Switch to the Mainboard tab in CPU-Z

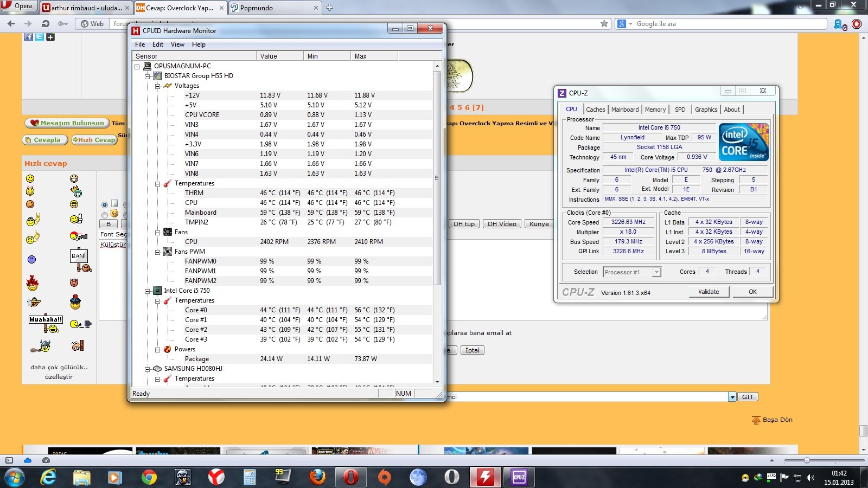[625, 110]
